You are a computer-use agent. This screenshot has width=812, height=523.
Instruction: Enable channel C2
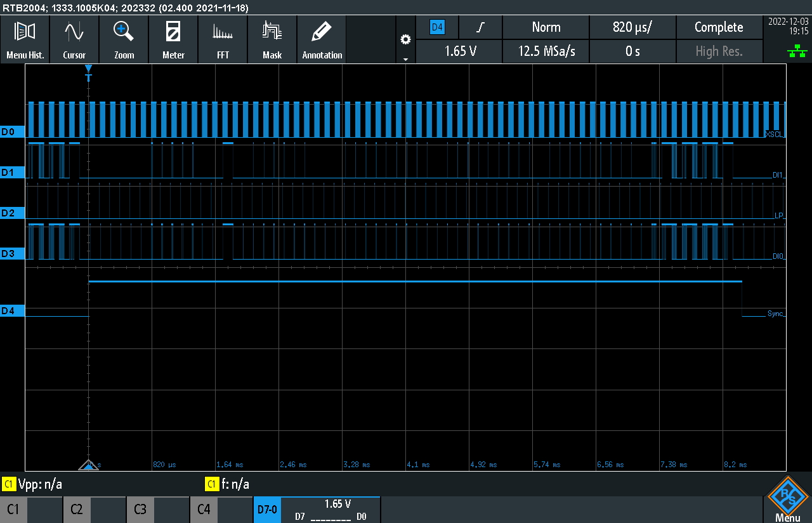95,510
